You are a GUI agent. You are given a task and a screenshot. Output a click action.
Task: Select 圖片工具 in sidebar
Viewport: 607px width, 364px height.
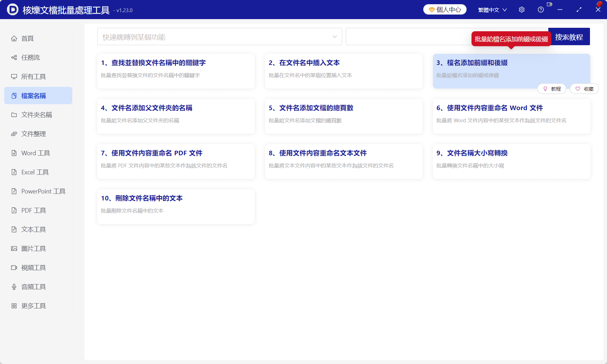(38, 249)
